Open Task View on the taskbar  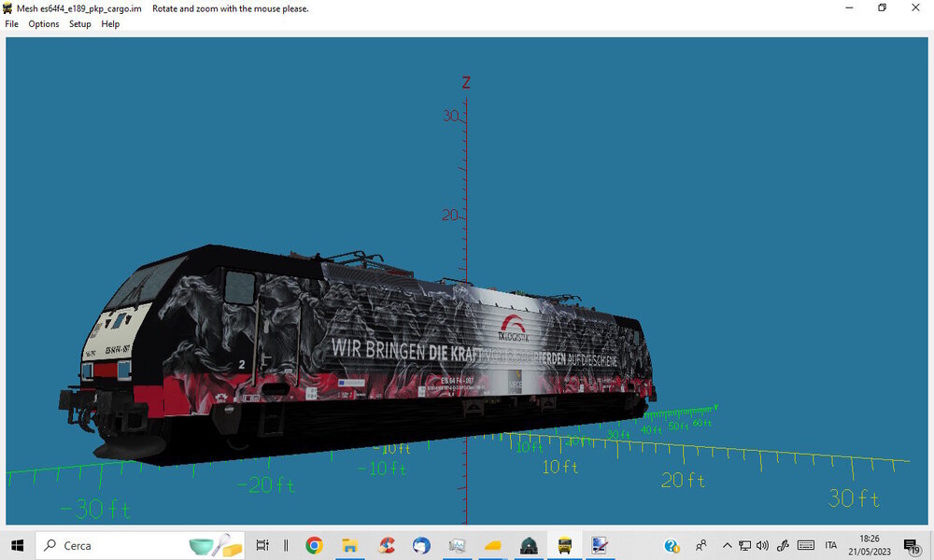click(x=262, y=545)
